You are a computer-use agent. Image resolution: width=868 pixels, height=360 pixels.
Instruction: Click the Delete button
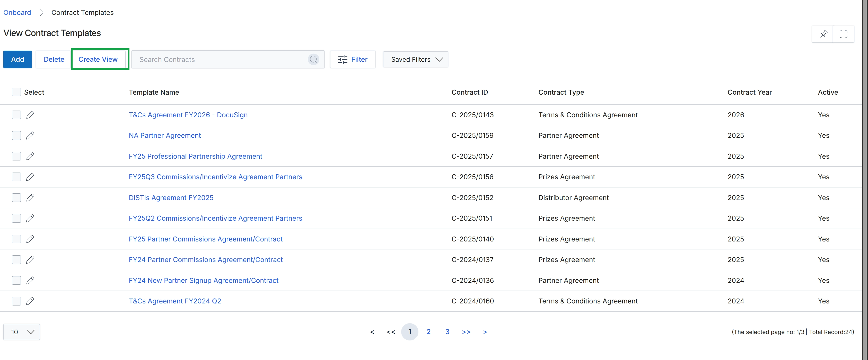point(54,60)
